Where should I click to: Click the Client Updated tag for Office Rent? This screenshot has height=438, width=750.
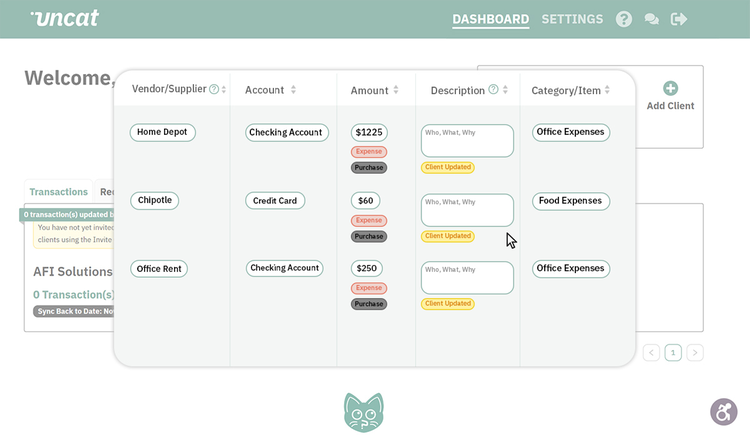tap(448, 304)
